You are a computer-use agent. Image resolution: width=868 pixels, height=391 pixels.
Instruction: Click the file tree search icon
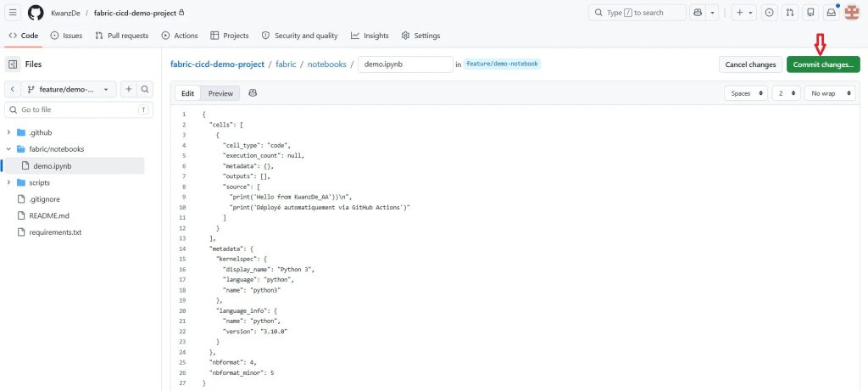pos(144,89)
